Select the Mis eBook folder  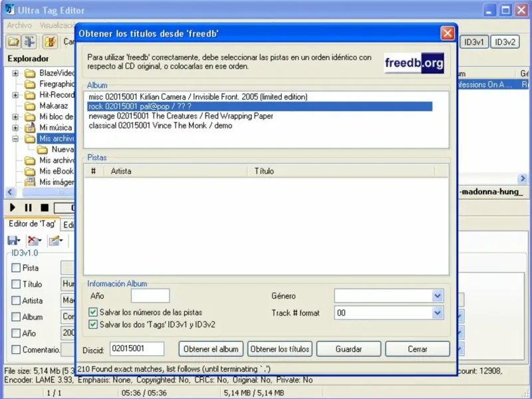tap(56, 171)
